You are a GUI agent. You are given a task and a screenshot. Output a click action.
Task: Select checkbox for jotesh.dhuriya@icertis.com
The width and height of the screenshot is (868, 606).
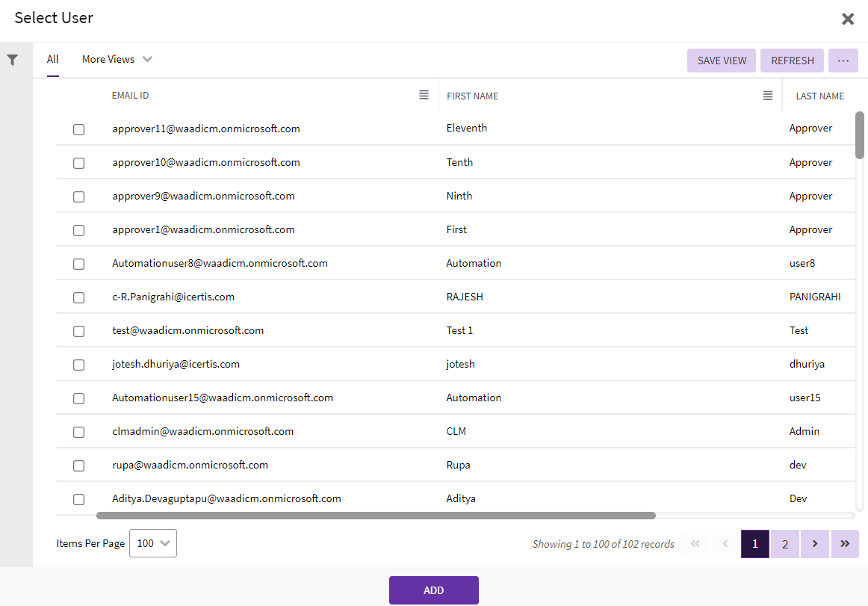coord(78,365)
